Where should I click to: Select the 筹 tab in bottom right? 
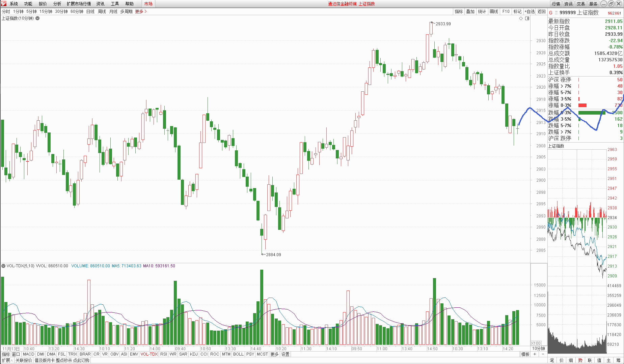click(x=618, y=360)
